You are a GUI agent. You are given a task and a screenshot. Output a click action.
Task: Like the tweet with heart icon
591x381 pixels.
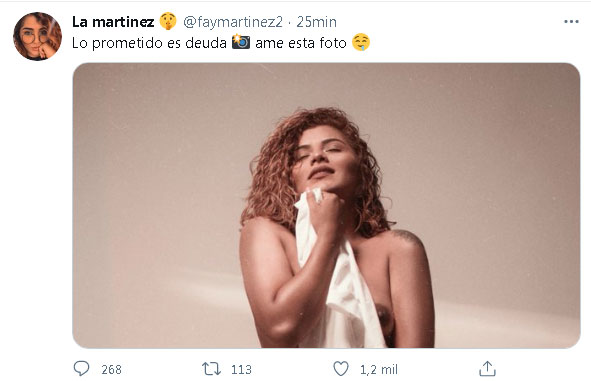(x=341, y=369)
